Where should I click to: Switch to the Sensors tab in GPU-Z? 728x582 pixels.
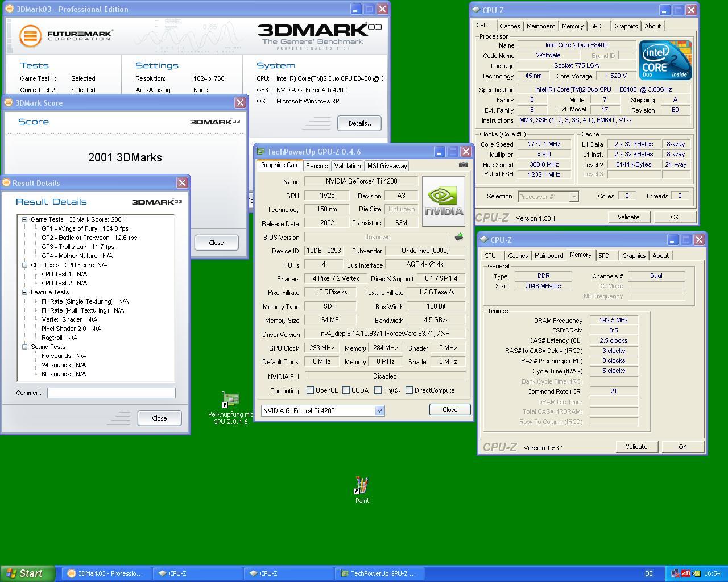click(317, 165)
